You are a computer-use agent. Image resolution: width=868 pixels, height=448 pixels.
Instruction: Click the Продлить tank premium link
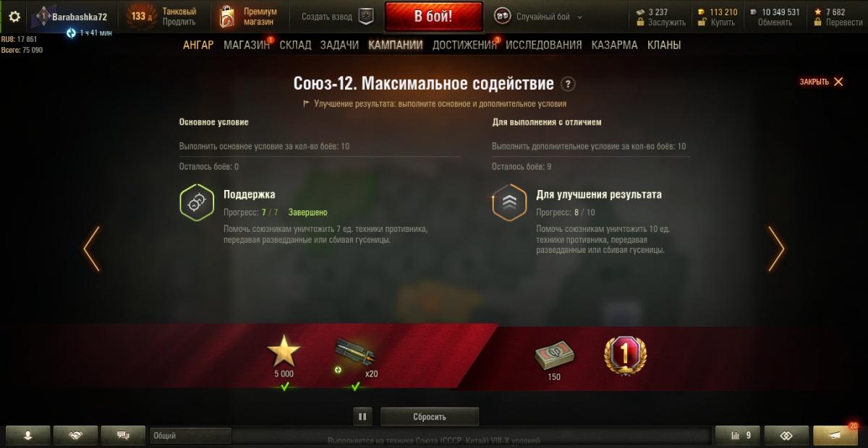[x=179, y=22]
